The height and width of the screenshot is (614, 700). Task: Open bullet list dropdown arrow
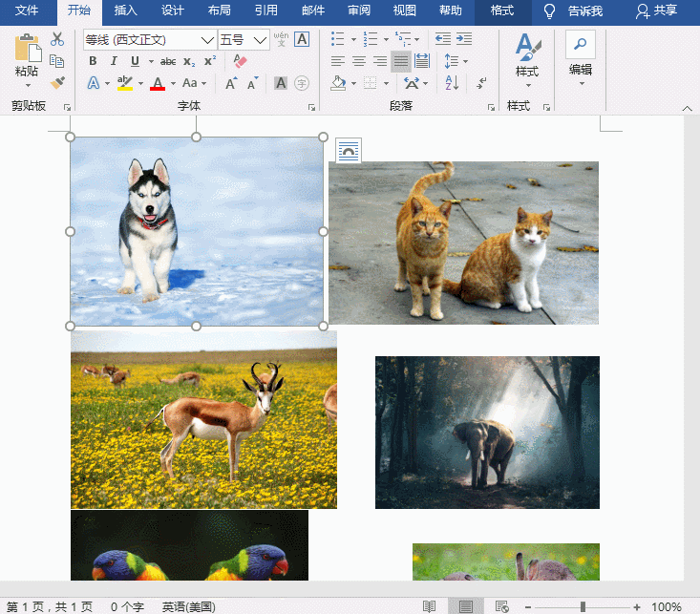(x=353, y=39)
